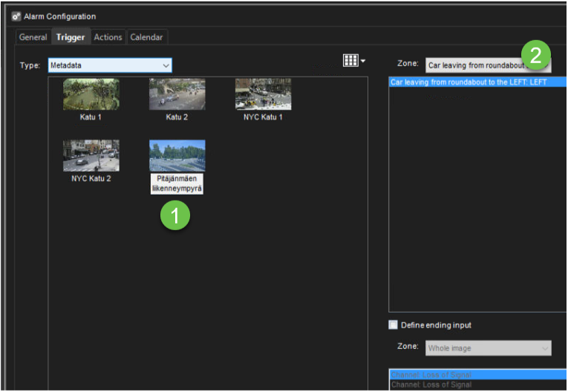The image size is (568, 392).
Task: Click the Alarm Configuration window icon
Action: coord(16,16)
